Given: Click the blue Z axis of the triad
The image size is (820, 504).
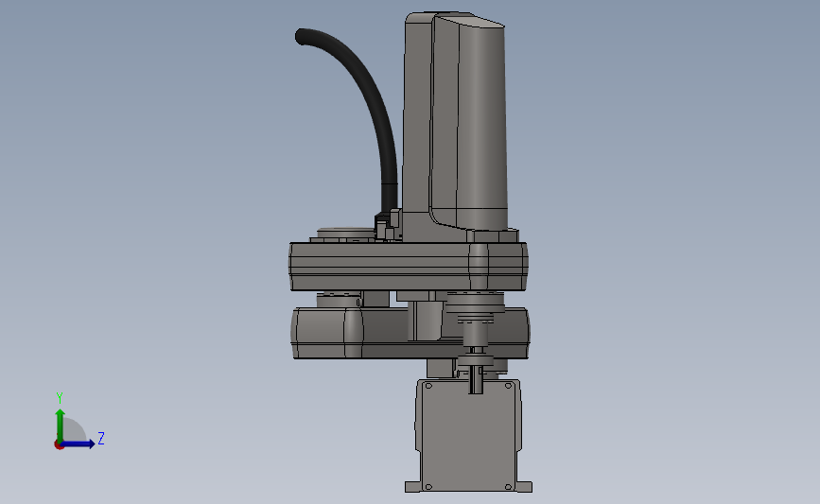Looking at the screenshot, I should tap(78, 443).
